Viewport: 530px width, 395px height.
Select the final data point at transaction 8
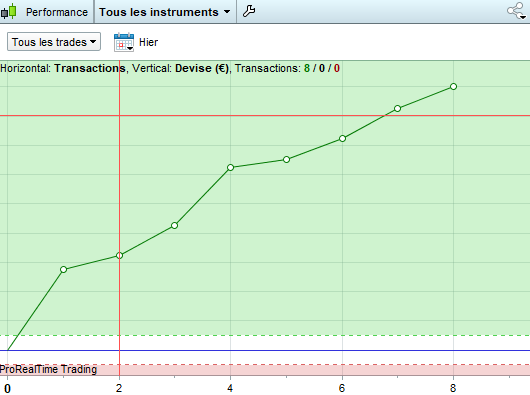click(x=454, y=87)
